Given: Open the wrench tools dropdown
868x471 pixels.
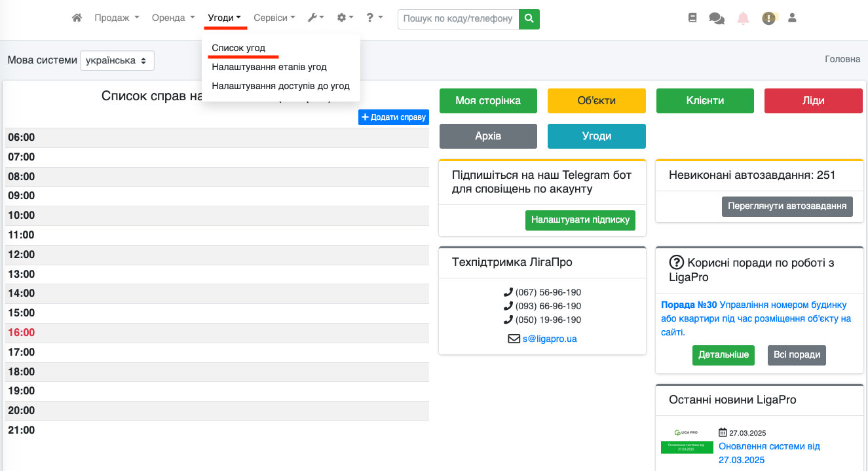Looking at the screenshot, I should coord(316,18).
